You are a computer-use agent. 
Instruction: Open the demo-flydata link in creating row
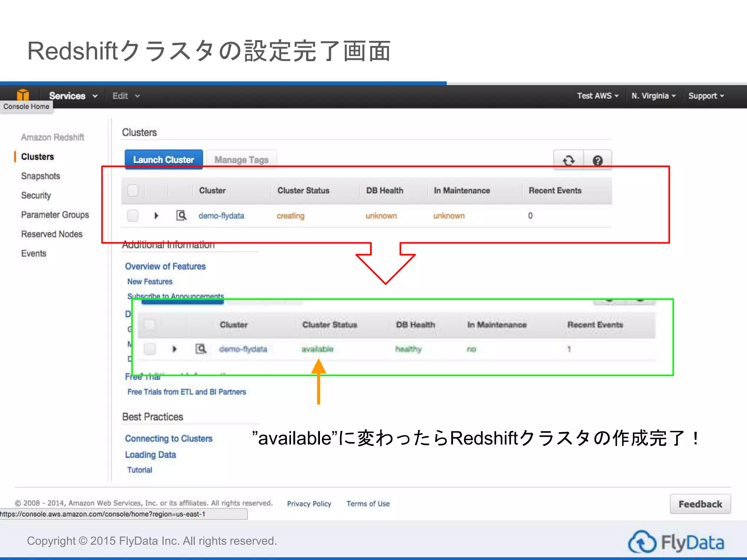tap(221, 216)
